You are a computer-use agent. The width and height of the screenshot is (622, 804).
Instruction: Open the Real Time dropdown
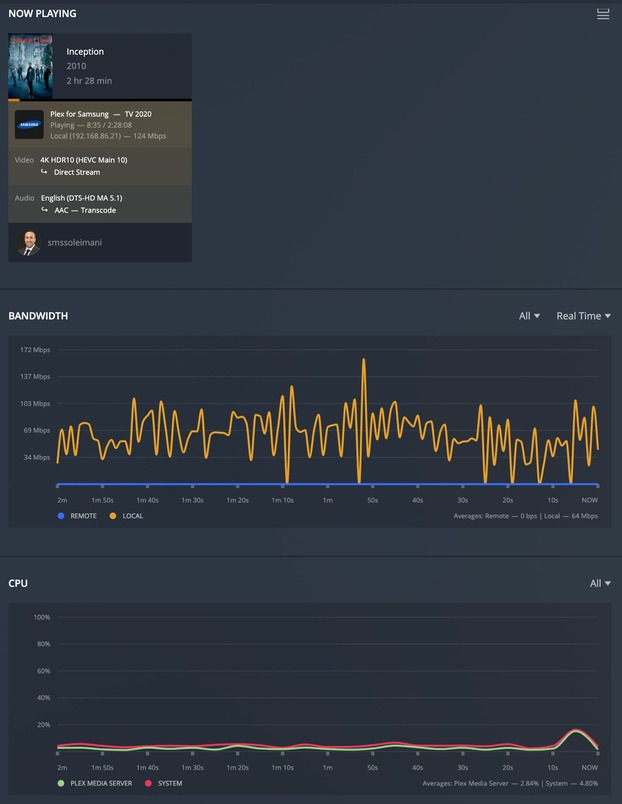click(584, 316)
